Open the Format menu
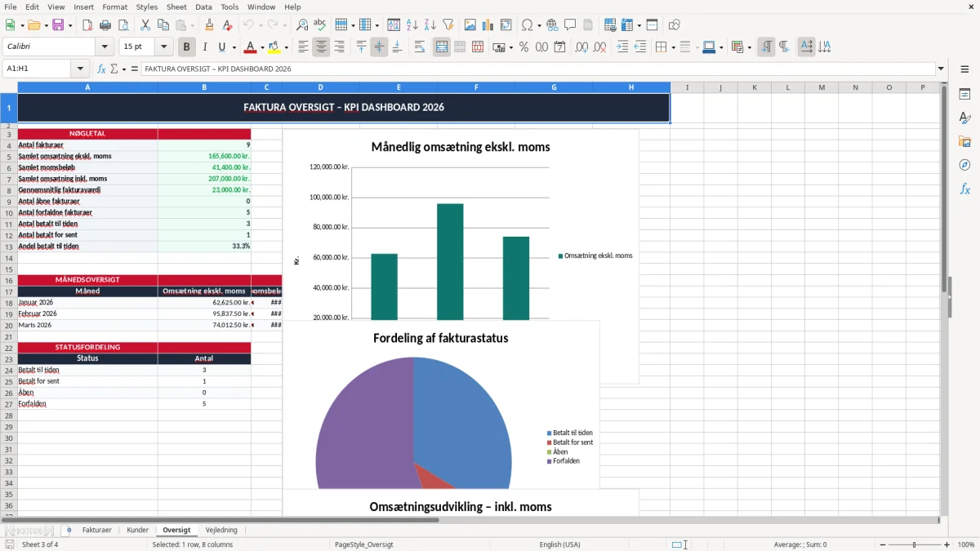Viewport: 980px width, 551px height. [x=114, y=7]
